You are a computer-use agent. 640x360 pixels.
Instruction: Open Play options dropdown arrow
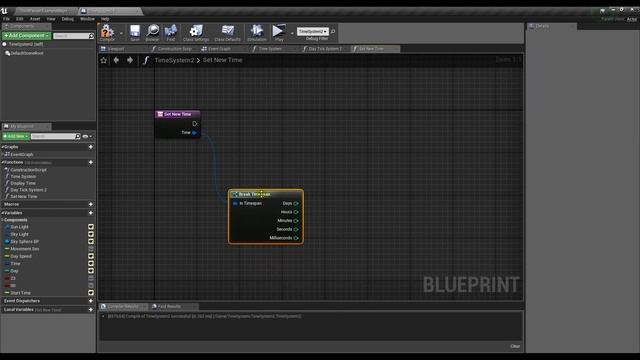(292, 33)
